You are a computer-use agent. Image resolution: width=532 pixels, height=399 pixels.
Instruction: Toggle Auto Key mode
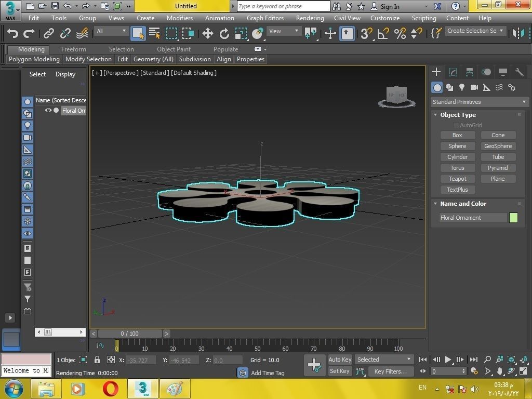pos(340,360)
